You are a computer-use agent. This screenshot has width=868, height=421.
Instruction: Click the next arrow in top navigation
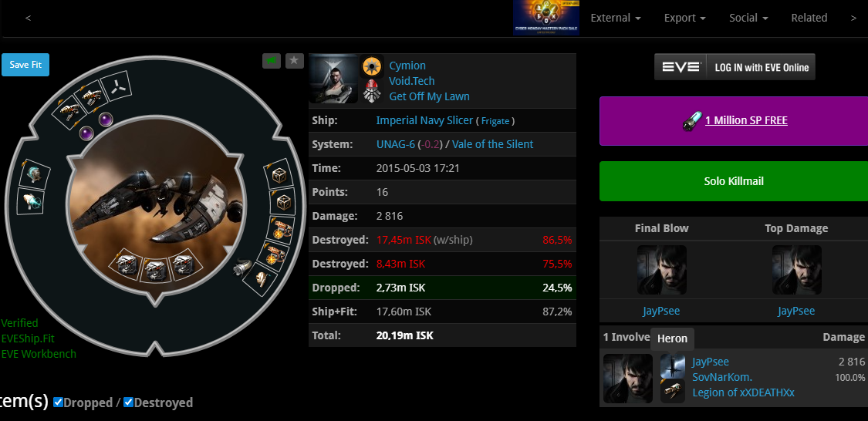tap(853, 18)
